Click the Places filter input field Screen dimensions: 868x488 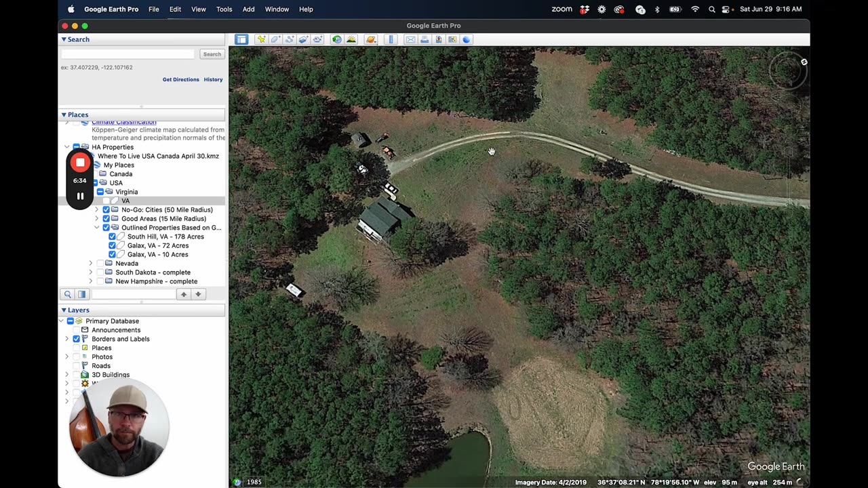(133, 294)
